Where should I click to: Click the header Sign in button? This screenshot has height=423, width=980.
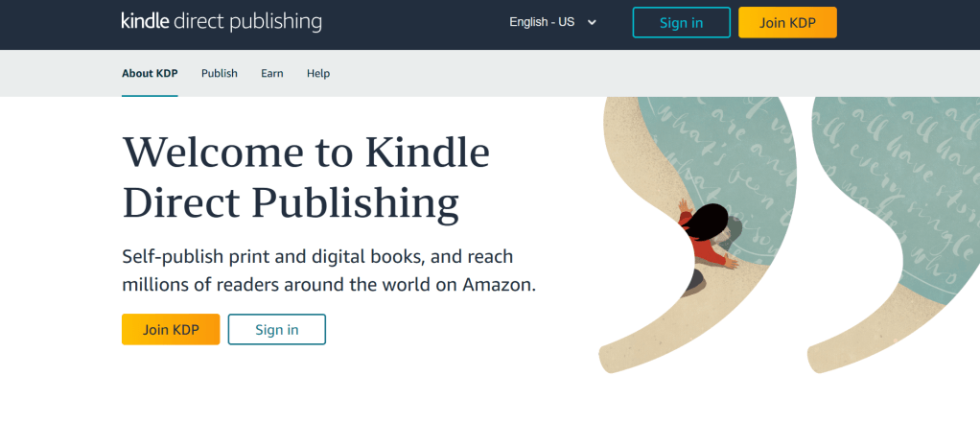(x=681, y=22)
